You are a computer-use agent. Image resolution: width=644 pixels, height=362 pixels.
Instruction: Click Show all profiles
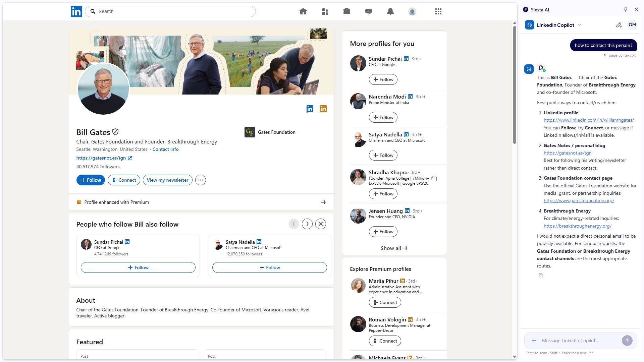tap(394, 248)
